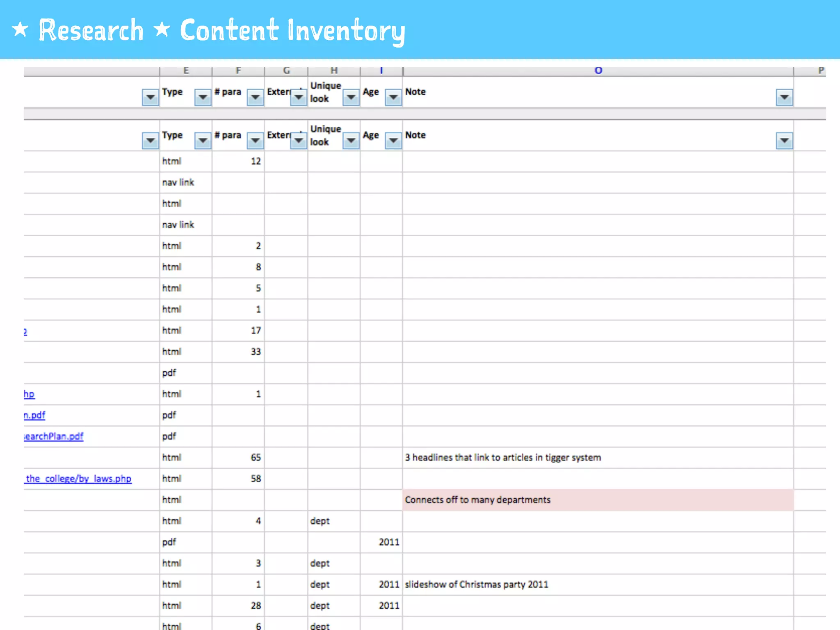Select column F header
This screenshot has width=840, height=630.
point(238,71)
